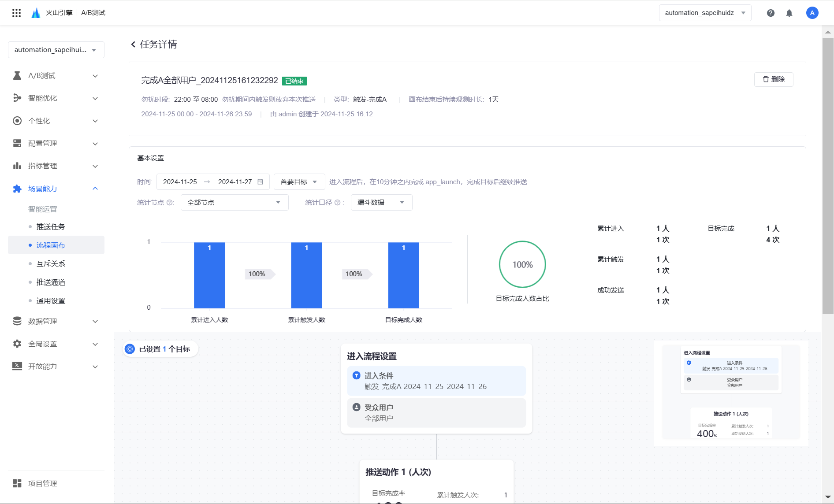Click the A/B测试 product title in header
The height and width of the screenshot is (504, 834).
coord(93,13)
